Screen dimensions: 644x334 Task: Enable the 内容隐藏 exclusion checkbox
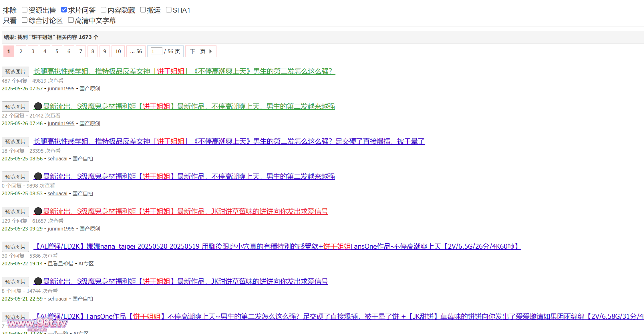pos(104,10)
